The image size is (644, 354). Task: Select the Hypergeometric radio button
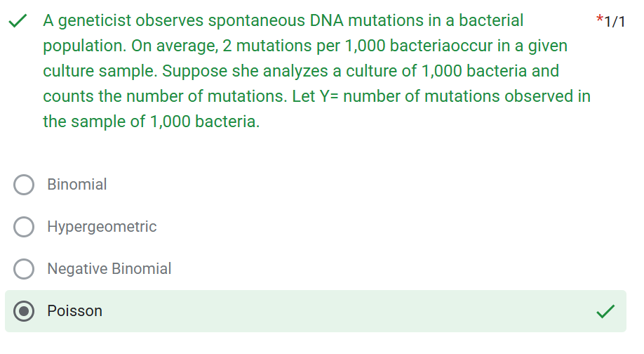[x=24, y=227]
